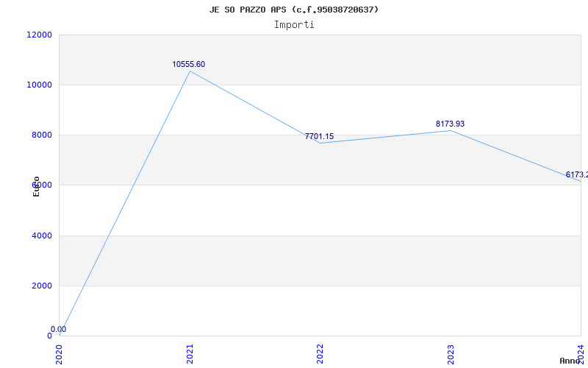This screenshot has height=368, width=588.
Task: Click the 12000 y-axis label
Action: (40, 35)
